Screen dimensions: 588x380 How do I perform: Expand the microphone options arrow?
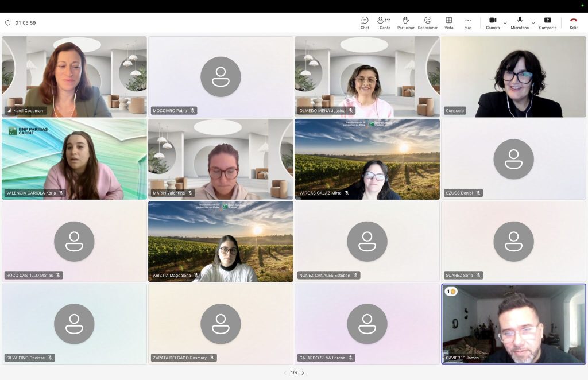pyautogui.click(x=533, y=23)
